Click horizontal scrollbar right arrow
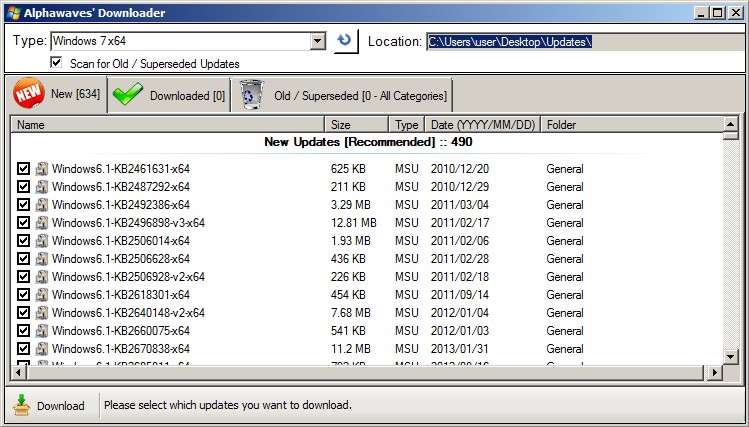The width and height of the screenshot is (749, 427). 715,372
